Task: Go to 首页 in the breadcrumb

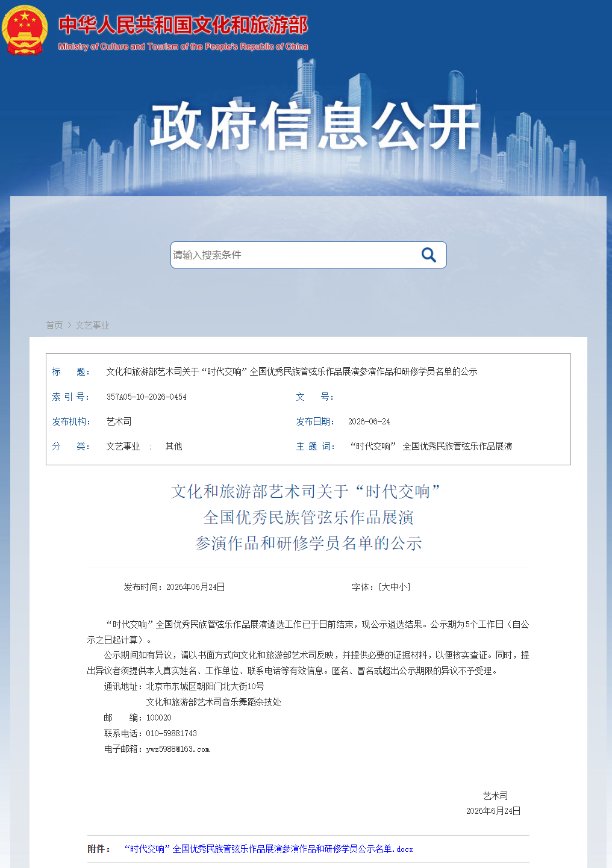Action: point(55,325)
